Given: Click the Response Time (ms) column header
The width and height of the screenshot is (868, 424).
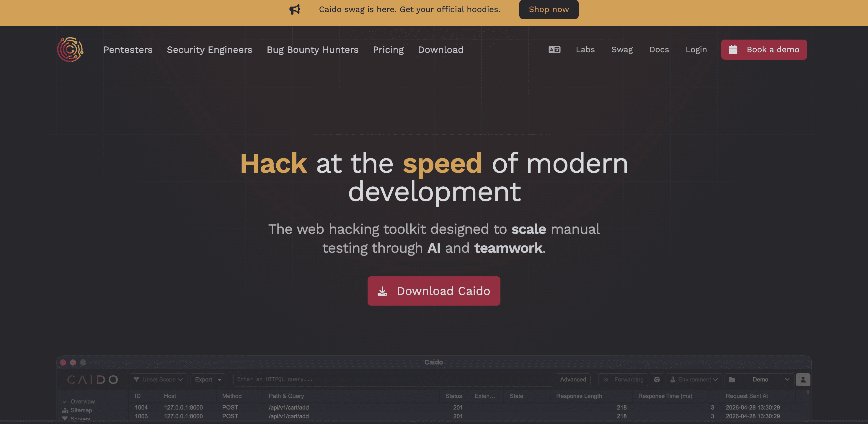Looking at the screenshot, I should point(665,396).
